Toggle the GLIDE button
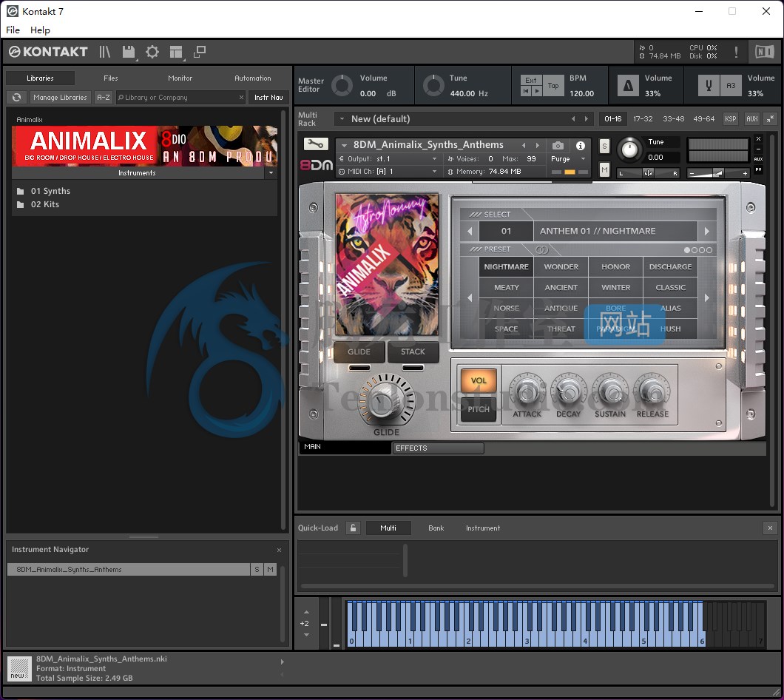The width and height of the screenshot is (784, 700). [359, 351]
